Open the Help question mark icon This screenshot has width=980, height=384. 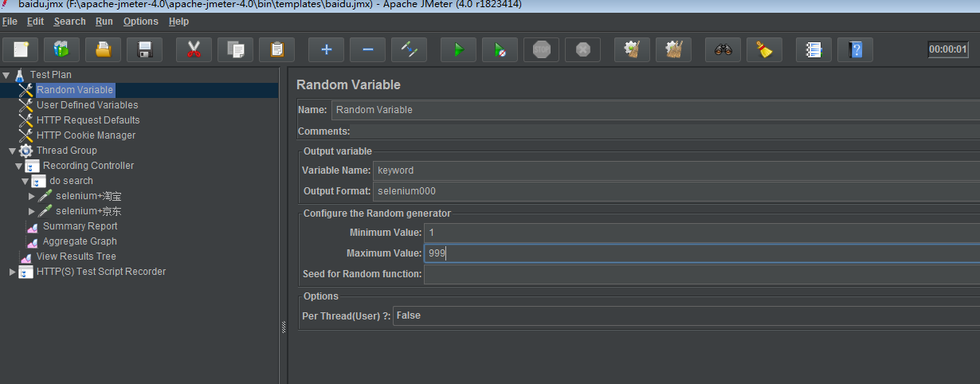855,50
